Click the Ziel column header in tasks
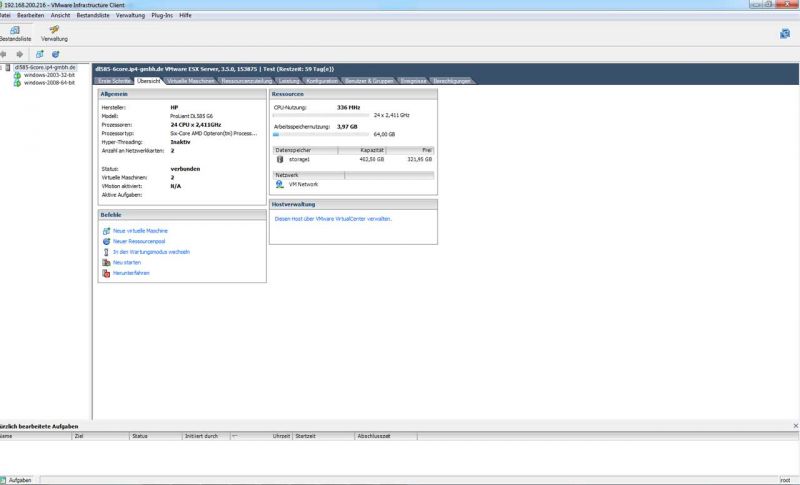Screen dimensions: 800x485 101,436
